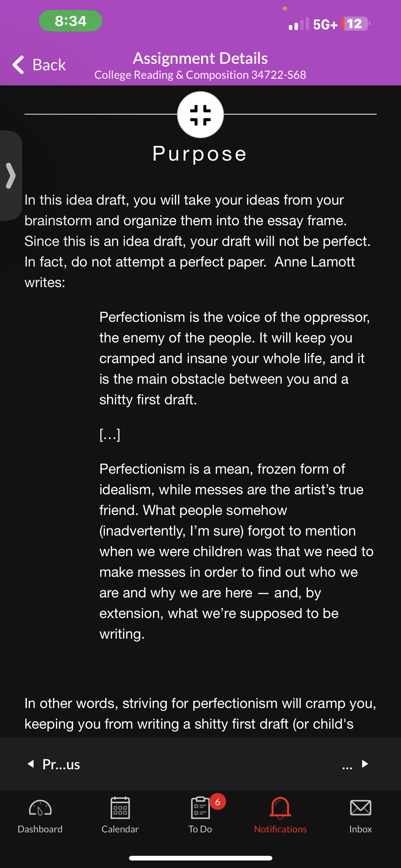This screenshot has width=401, height=868.
Task: Switch to the Inbox tab label
Action: coord(361,829)
